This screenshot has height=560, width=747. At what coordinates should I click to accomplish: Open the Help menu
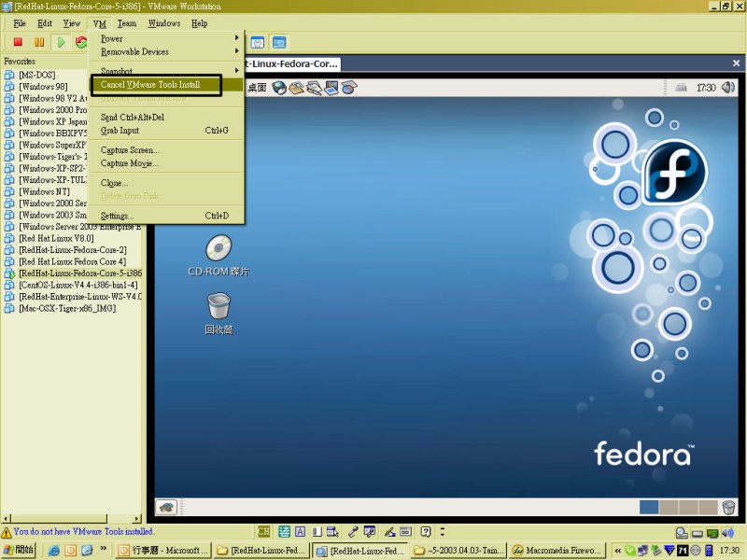[x=199, y=23]
